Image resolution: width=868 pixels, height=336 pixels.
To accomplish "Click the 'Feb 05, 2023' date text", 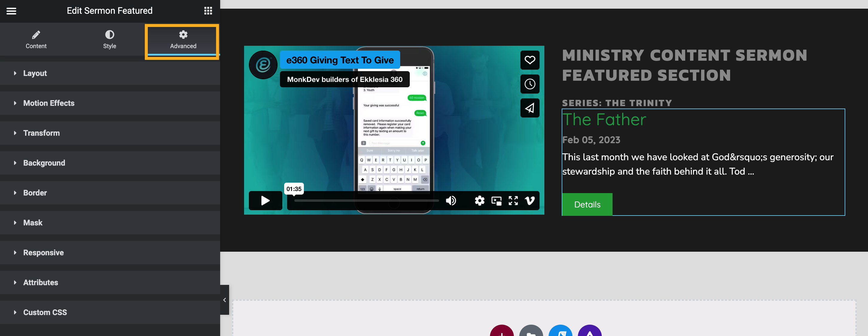I will [591, 140].
